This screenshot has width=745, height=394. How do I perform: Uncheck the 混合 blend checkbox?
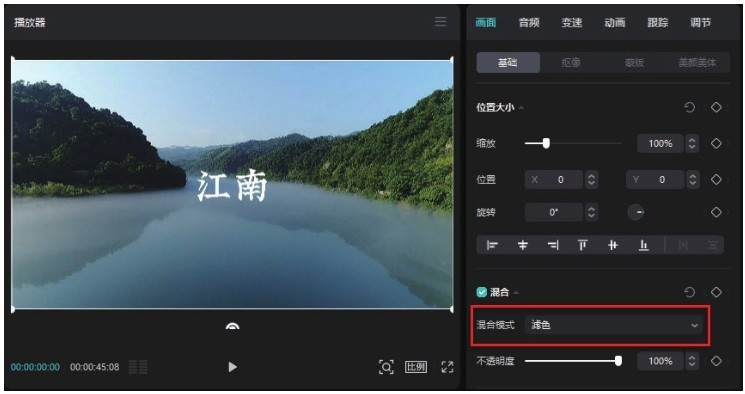pyautogui.click(x=482, y=292)
